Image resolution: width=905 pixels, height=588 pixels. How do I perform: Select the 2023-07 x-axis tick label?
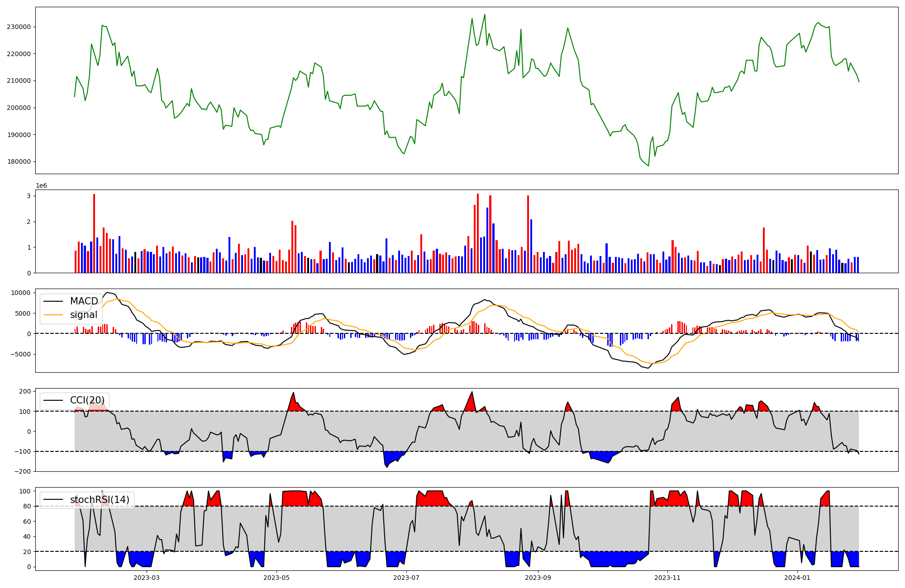coord(406,578)
